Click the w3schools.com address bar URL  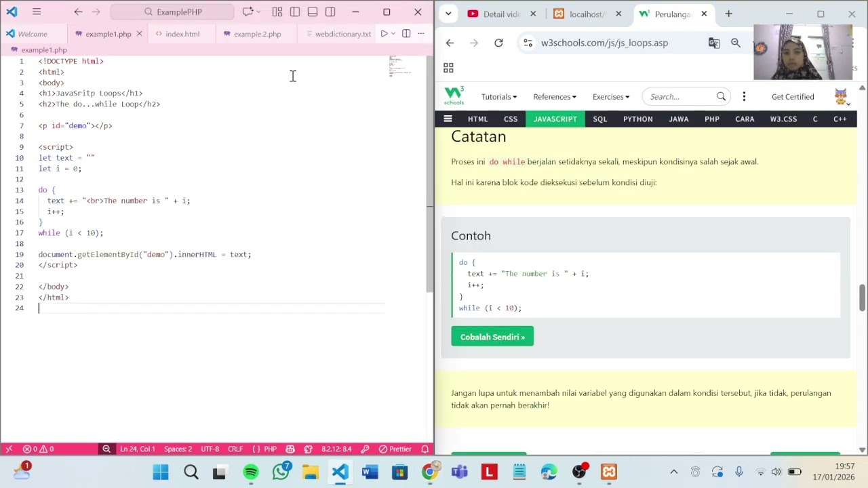point(604,43)
